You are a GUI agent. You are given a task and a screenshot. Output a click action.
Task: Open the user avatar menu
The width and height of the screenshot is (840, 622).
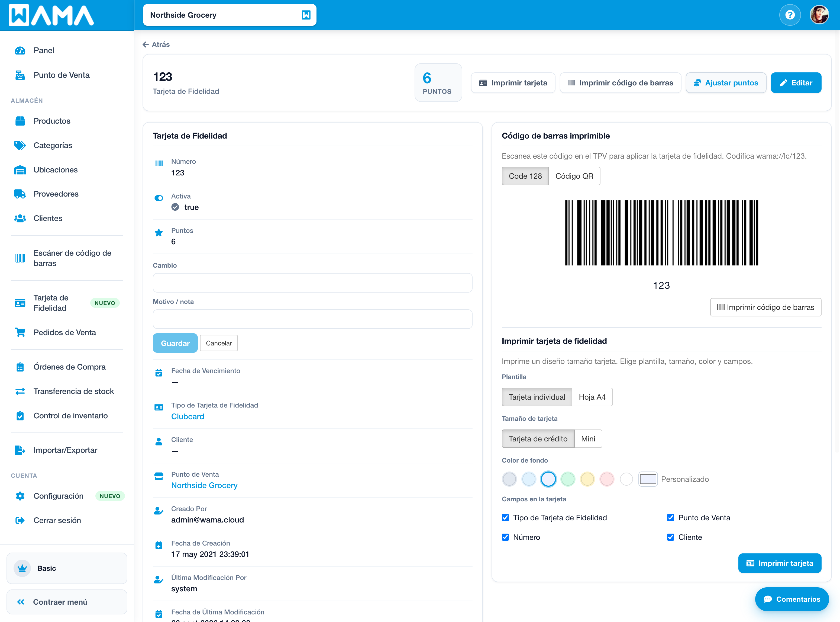pyautogui.click(x=819, y=15)
